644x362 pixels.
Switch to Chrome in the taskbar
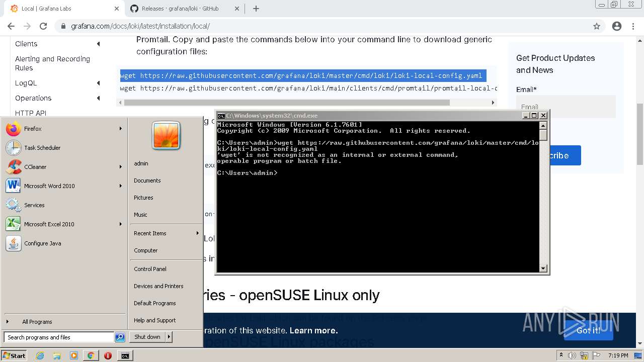[x=91, y=355]
